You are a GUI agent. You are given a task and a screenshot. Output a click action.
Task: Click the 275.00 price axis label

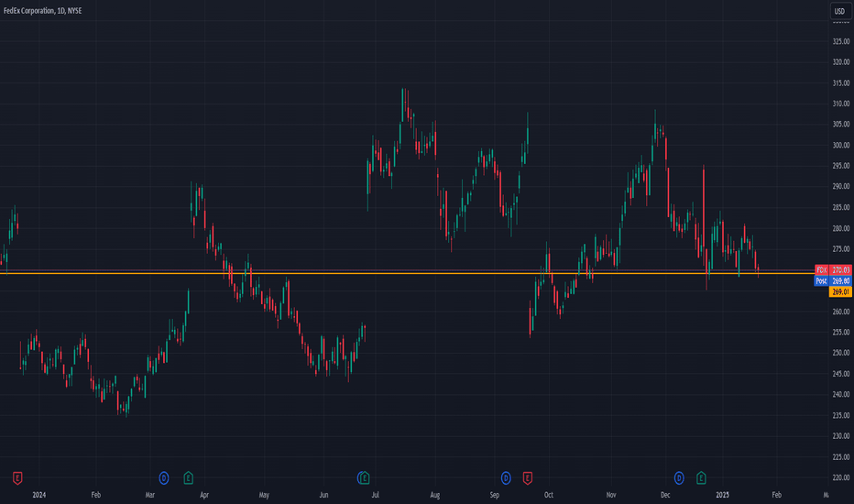click(x=841, y=249)
